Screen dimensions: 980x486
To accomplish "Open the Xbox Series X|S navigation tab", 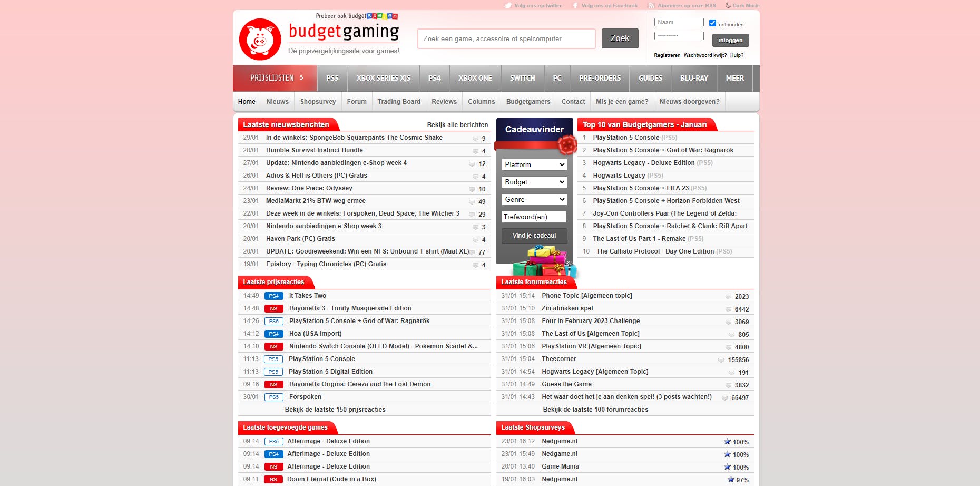I will (x=384, y=78).
